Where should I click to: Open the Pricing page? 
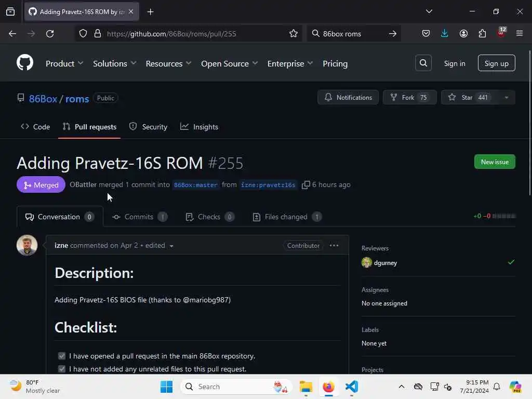click(x=335, y=63)
